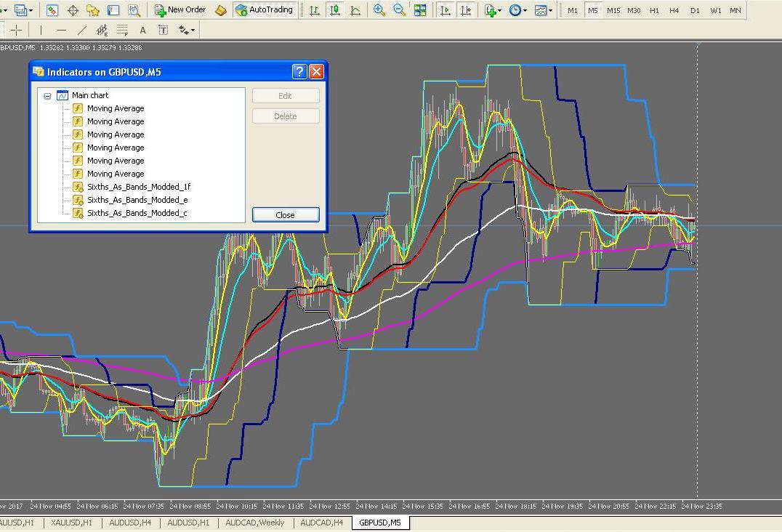Select the H4 timeframe
This screenshot has height=532, width=782.
pyautogui.click(x=674, y=10)
